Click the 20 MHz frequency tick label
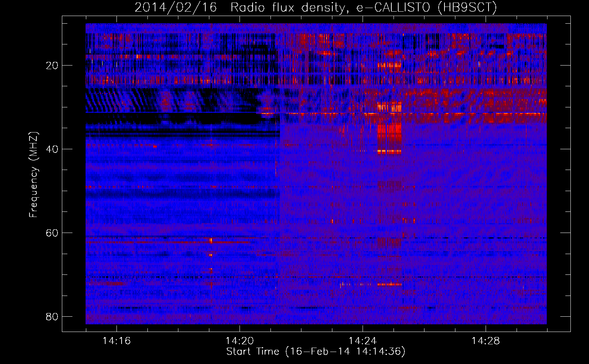The image size is (589, 364). click(x=52, y=66)
